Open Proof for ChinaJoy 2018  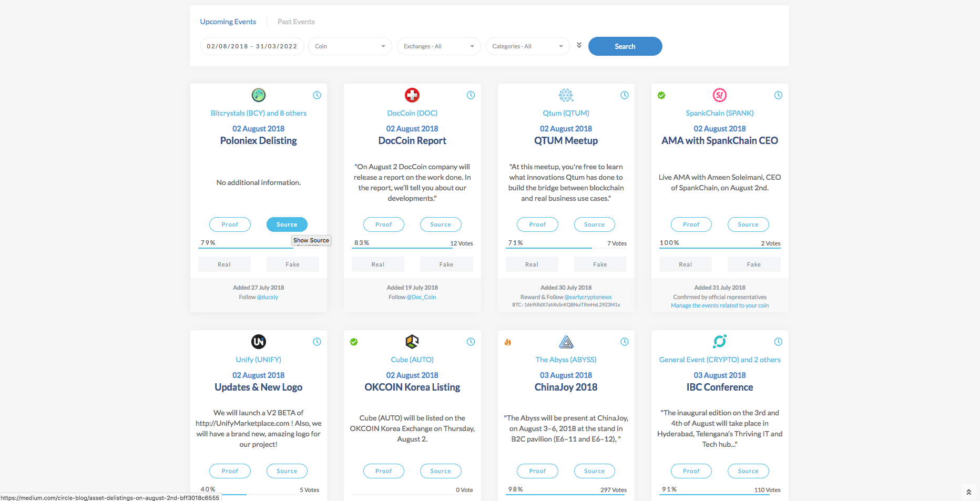click(537, 471)
